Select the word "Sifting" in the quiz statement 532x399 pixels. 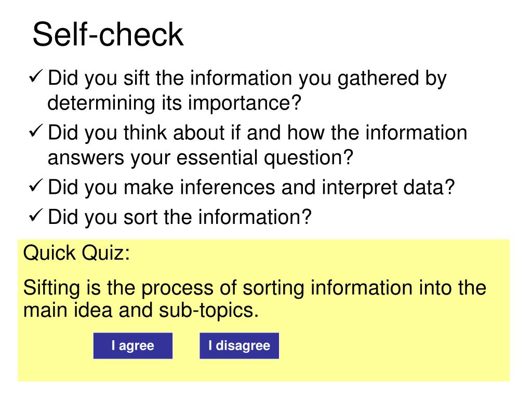tap(52, 288)
